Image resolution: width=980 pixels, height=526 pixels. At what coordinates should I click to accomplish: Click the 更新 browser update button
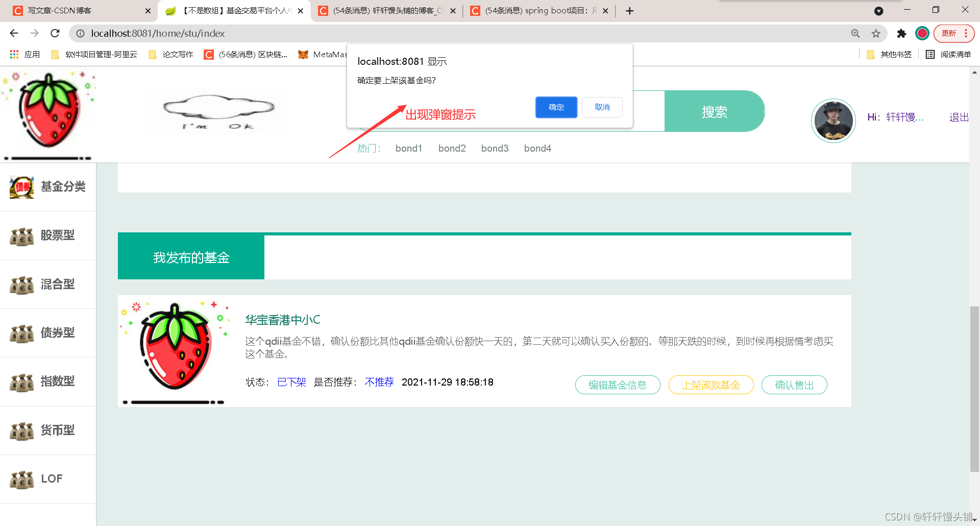click(x=949, y=34)
